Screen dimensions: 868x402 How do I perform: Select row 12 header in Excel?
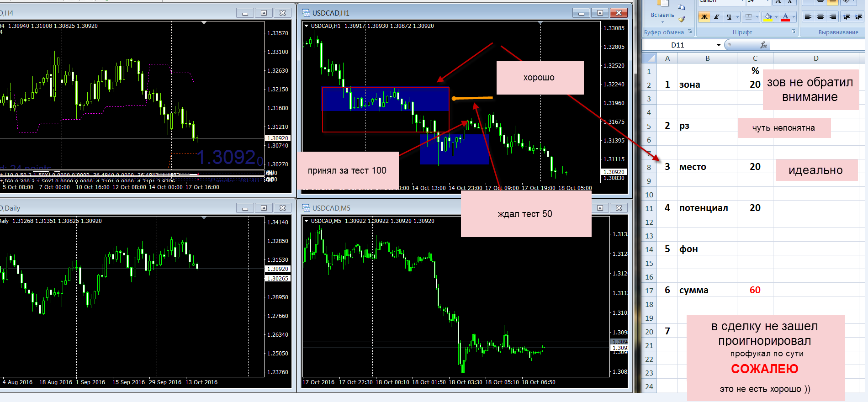[649, 222]
